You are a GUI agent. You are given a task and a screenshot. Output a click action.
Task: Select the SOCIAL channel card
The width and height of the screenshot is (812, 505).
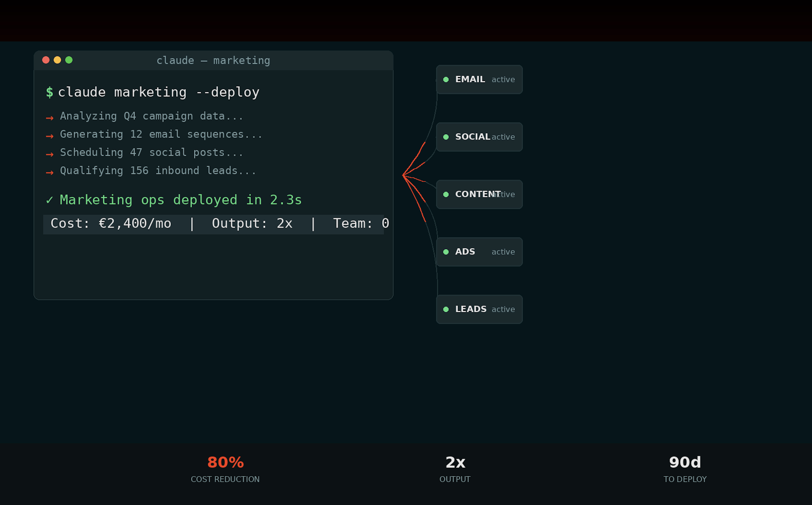coord(479,137)
